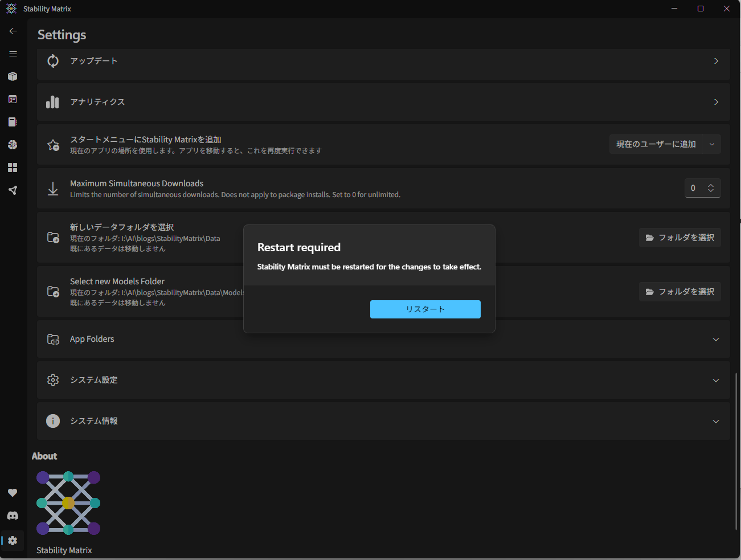Click the "Restart required" dialog title
The width and height of the screenshot is (741, 560).
pos(299,247)
